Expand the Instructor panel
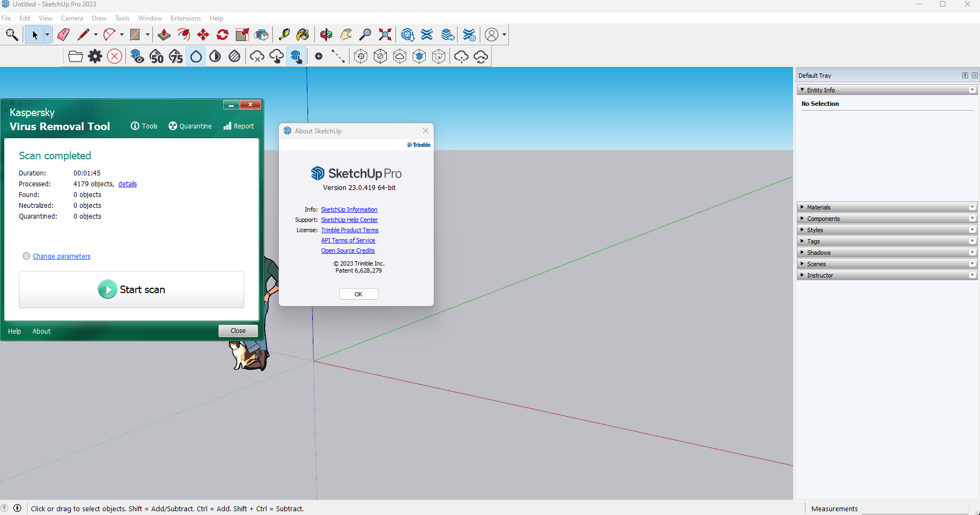The height and width of the screenshot is (515, 980). pyautogui.click(x=802, y=275)
